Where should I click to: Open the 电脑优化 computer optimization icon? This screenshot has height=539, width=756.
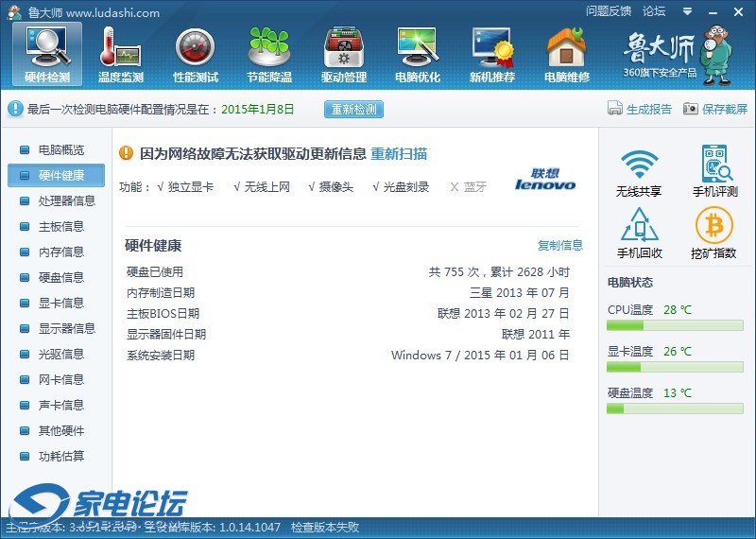tap(418, 54)
